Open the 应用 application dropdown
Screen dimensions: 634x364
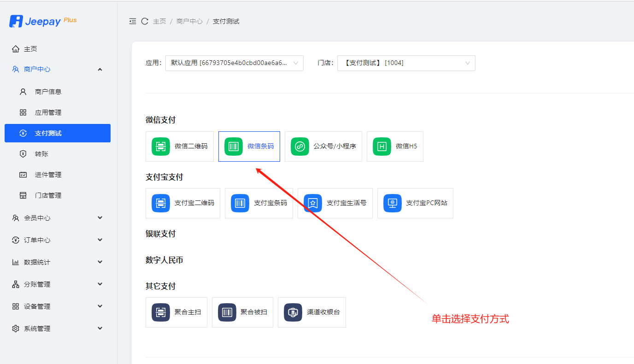(x=234, y=63)
